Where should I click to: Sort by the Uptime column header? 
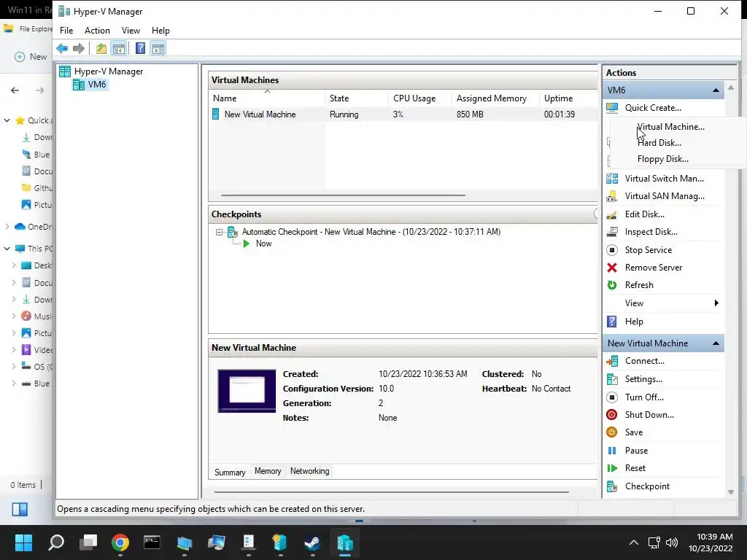568,98
